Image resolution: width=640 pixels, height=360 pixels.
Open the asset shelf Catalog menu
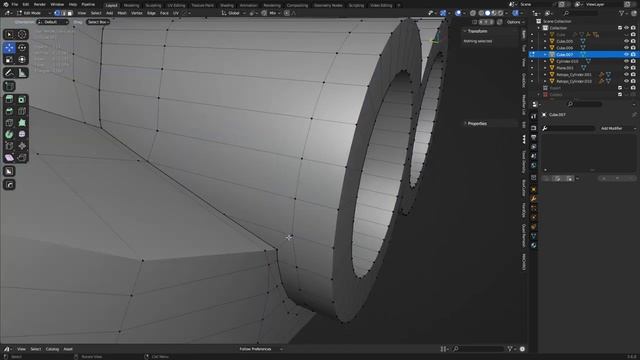pos(52,349)
